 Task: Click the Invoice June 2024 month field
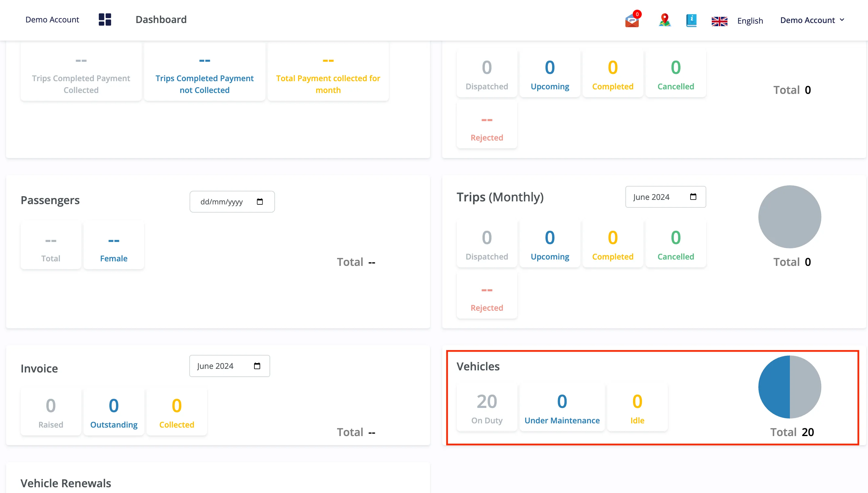tap(230, 366)
